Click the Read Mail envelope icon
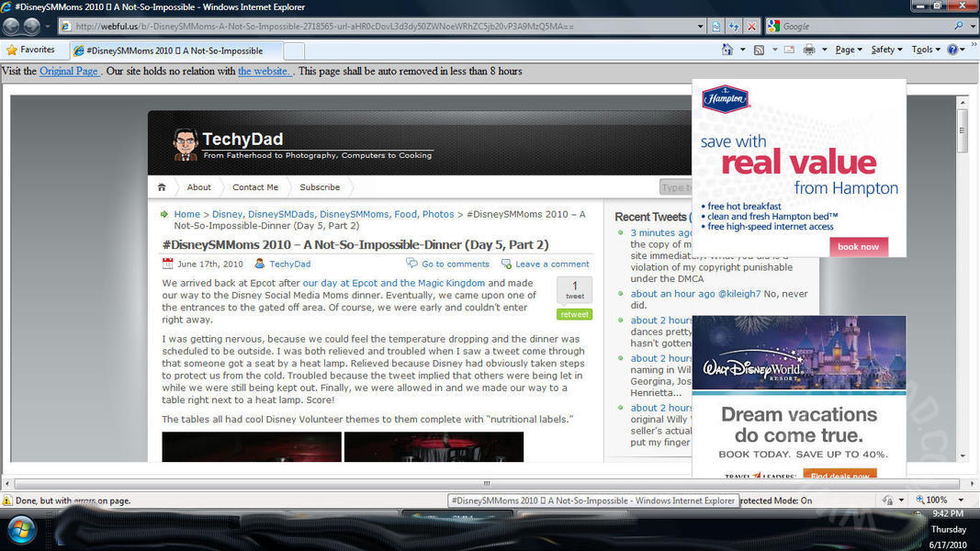Image resolution: width=980 pixels, height=551 pixels. coord(789,50)
